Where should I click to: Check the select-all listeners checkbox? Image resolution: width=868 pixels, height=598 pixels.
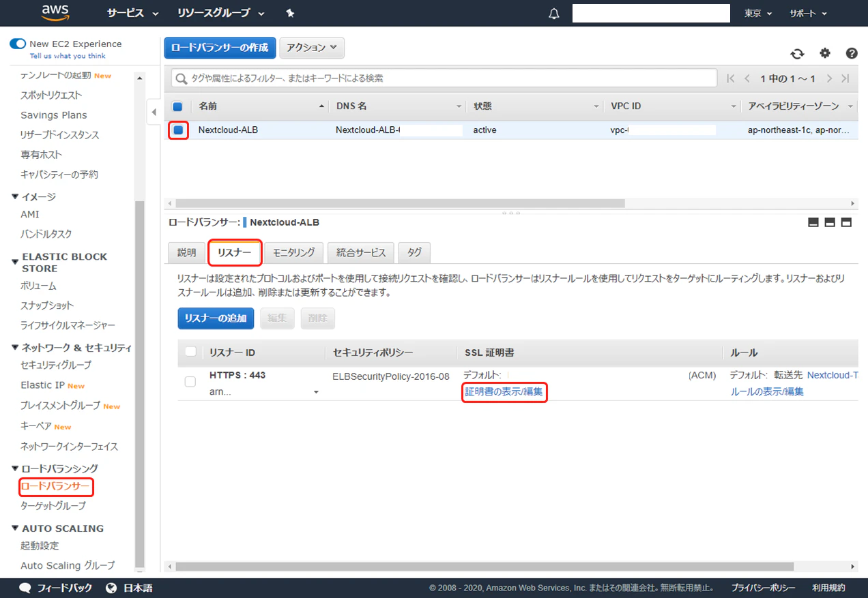(x=190, y=352)
